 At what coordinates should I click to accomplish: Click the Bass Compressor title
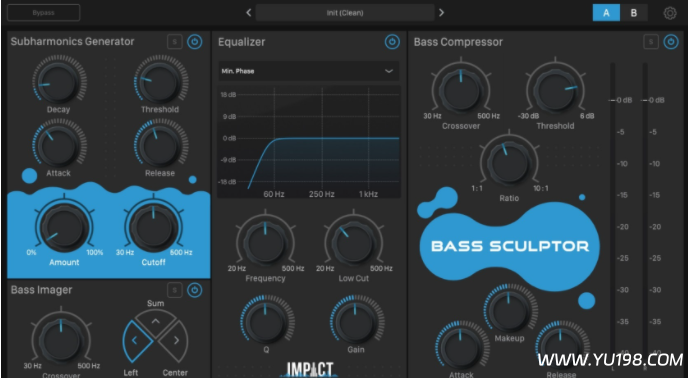tap(458, 42)
